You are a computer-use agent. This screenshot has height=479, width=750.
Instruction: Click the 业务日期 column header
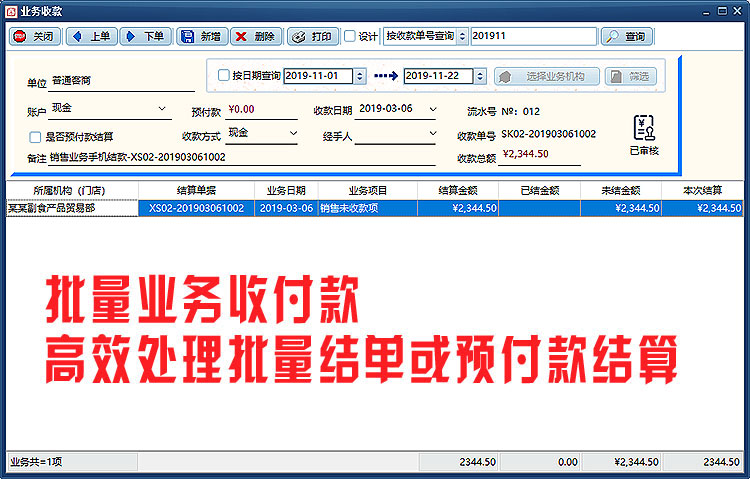tap(287, 190)
